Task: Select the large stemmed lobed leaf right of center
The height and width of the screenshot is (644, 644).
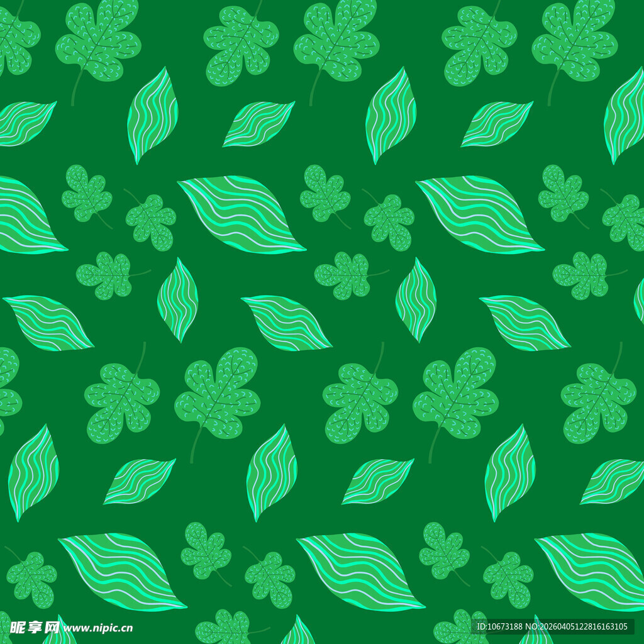Action: 456,393
